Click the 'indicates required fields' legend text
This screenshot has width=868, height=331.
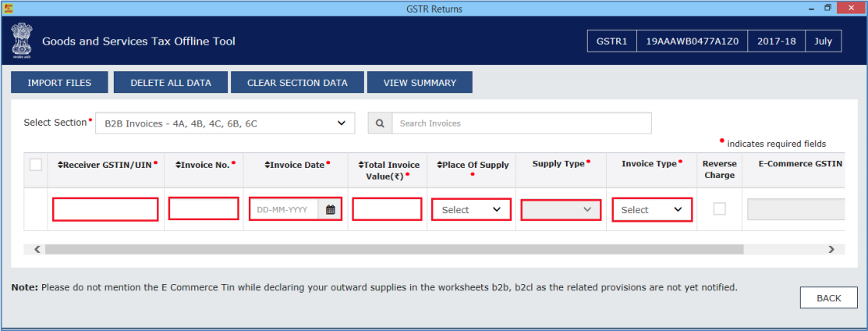point(776,144)
